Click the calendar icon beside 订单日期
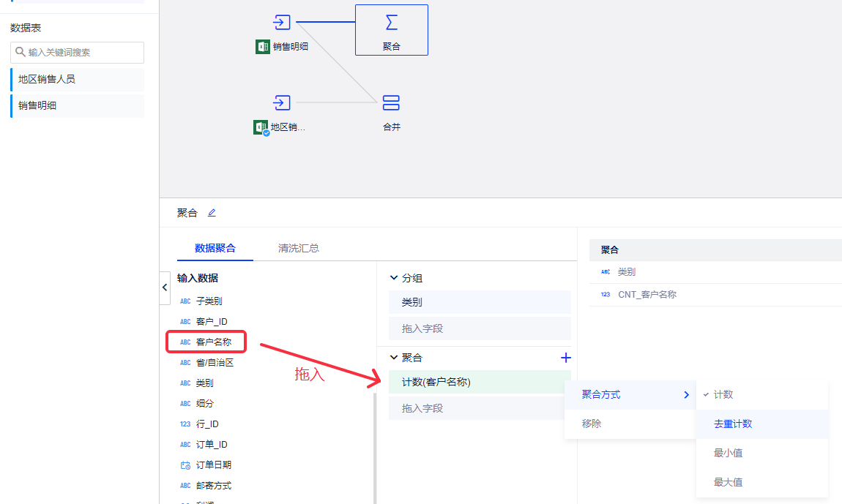 (185, 465)
